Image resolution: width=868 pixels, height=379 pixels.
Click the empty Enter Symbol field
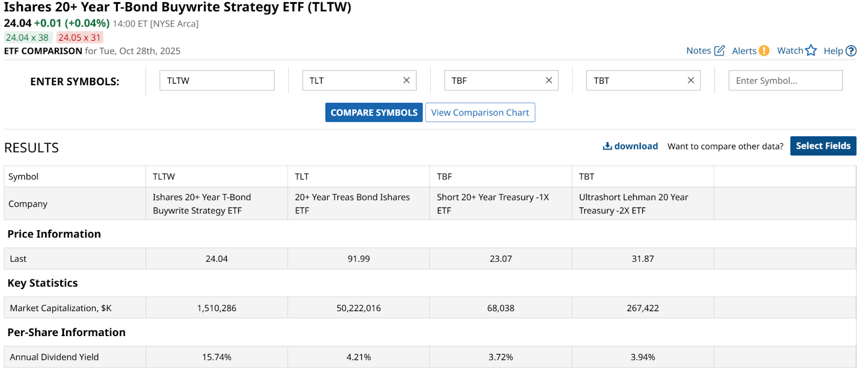pyautogui.click(x=785, y=80)
